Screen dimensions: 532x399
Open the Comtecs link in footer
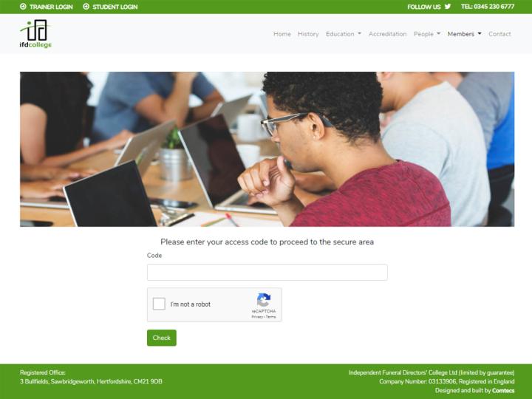[503, 391]
